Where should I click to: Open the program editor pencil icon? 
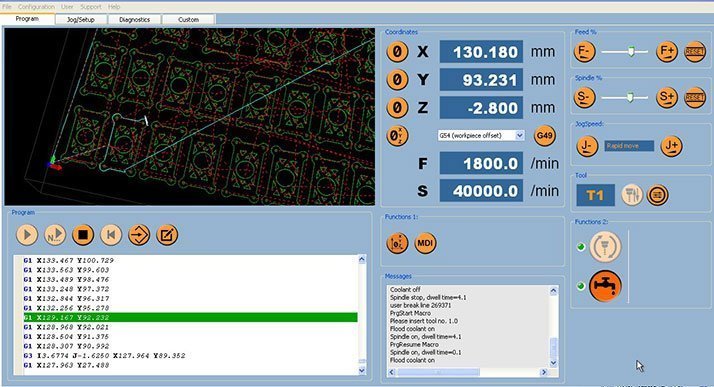(x=167, y=235)
